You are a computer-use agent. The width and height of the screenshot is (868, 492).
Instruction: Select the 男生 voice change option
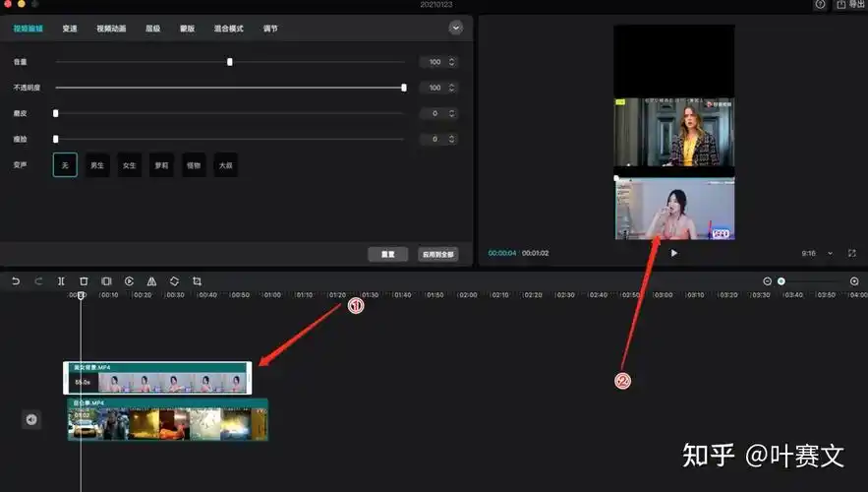click(x=97, y=165)
